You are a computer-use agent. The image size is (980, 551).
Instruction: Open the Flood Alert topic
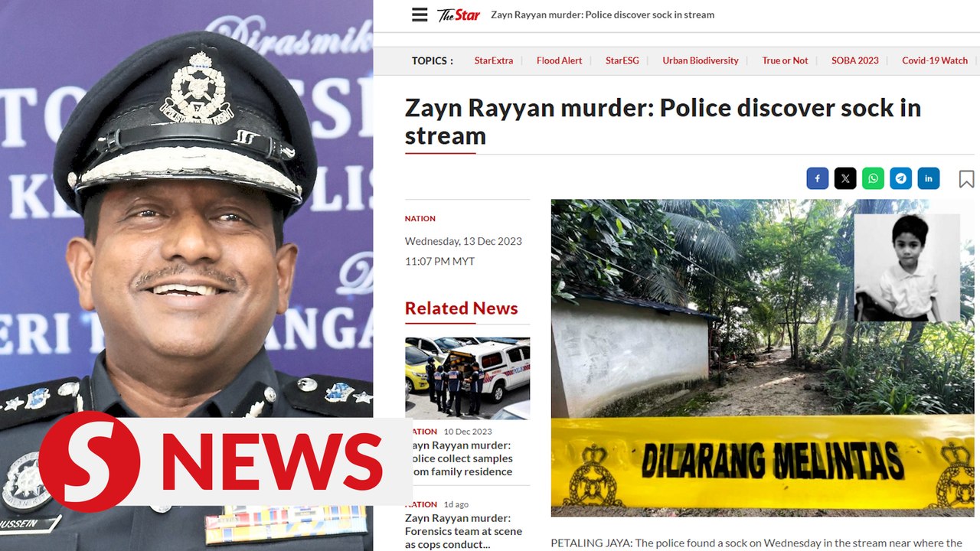(x=560, y=60)
